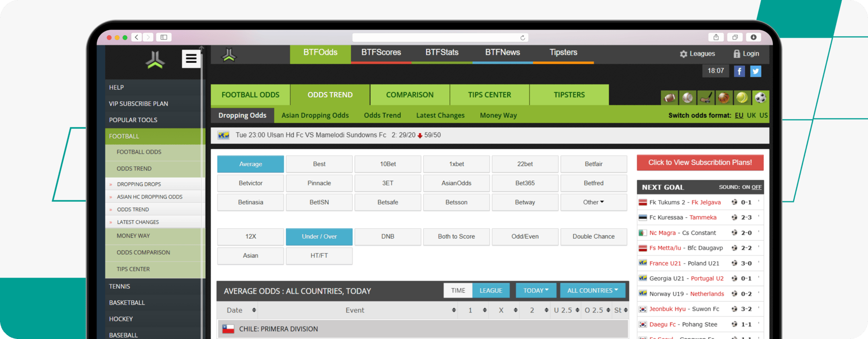Open the hamburger menu in the sidebar
Viewport: 868px width, 339px height.
click(x=191, y=59)
